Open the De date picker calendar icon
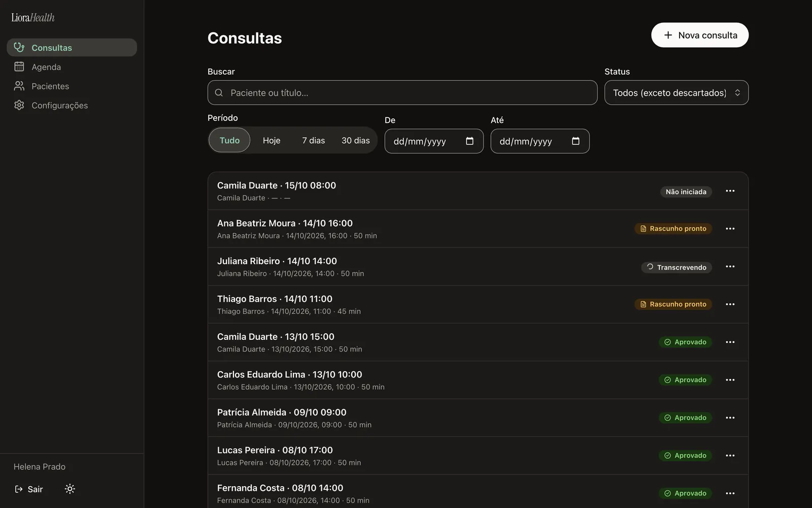 point(469,141)
